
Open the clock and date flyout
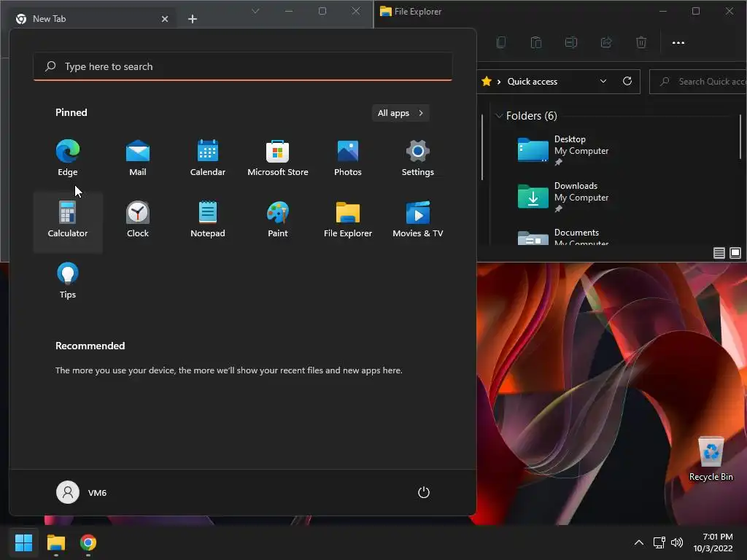point(713,542)
